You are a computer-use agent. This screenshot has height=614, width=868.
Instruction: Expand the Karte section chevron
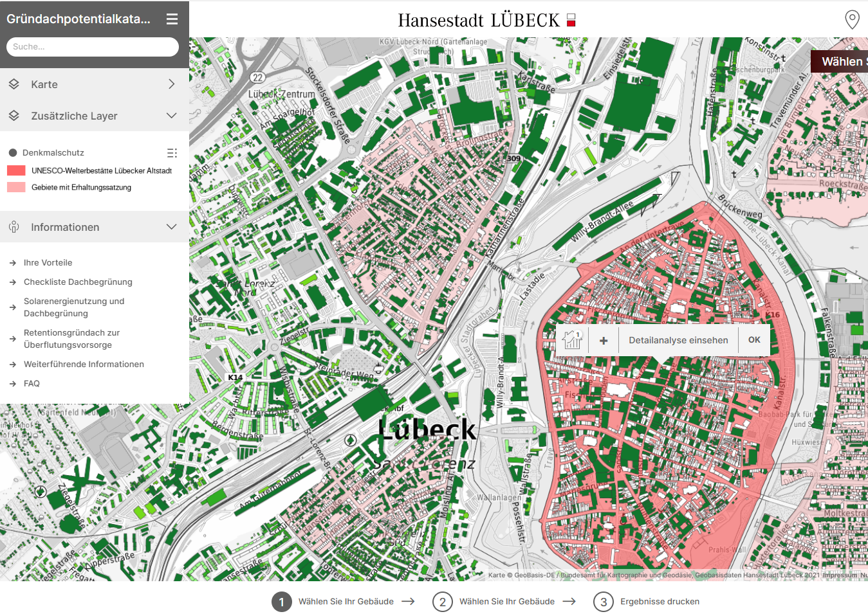coord(171,84)
